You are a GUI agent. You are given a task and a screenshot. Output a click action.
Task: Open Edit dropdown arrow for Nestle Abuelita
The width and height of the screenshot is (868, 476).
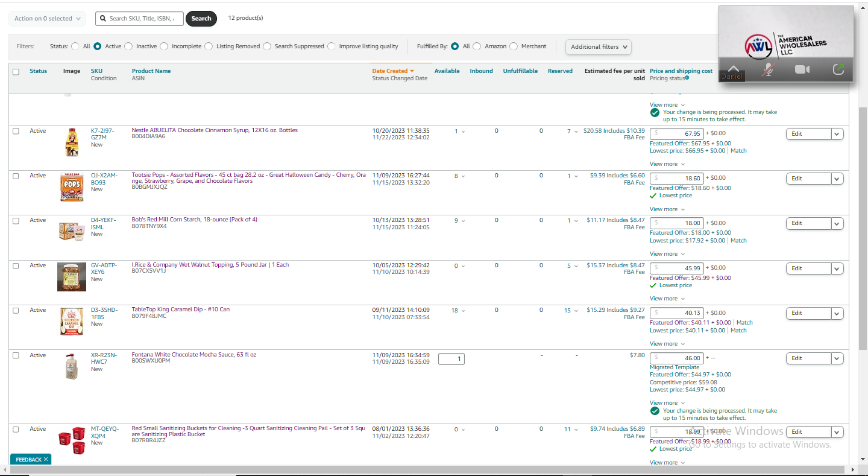[x=837, y=134]
